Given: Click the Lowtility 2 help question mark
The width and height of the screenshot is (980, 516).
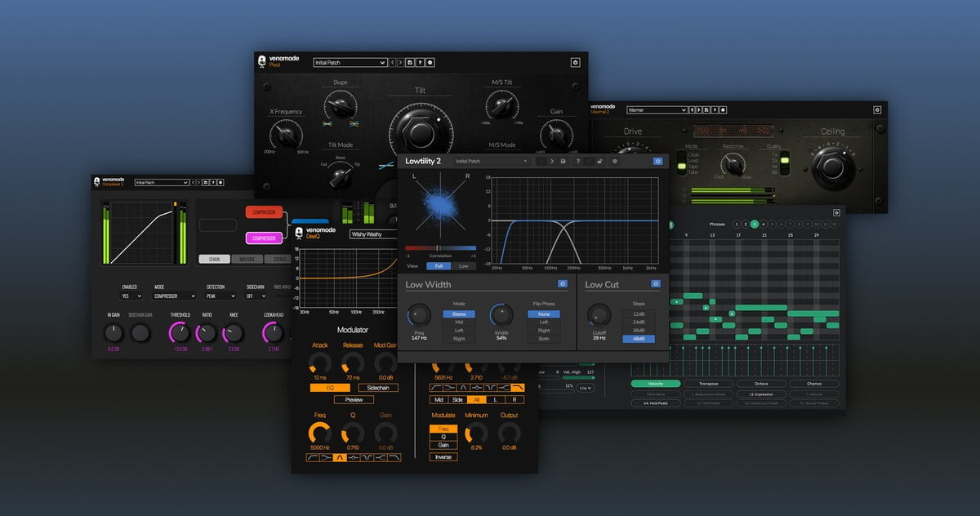Looking at the screenshot, I should 578,161.
